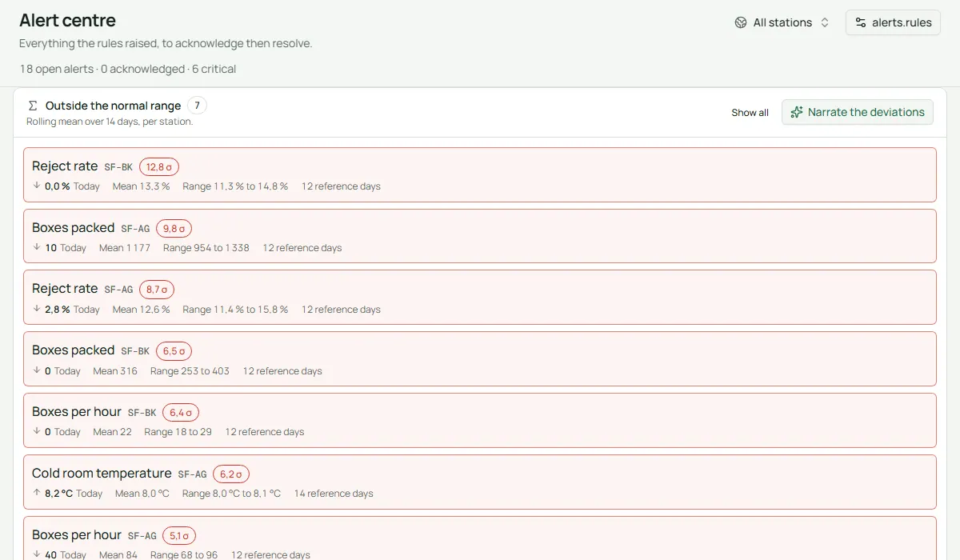Click Rolling mean over 14 days subtitle
The image size is (960, 560).
point(110,122)
